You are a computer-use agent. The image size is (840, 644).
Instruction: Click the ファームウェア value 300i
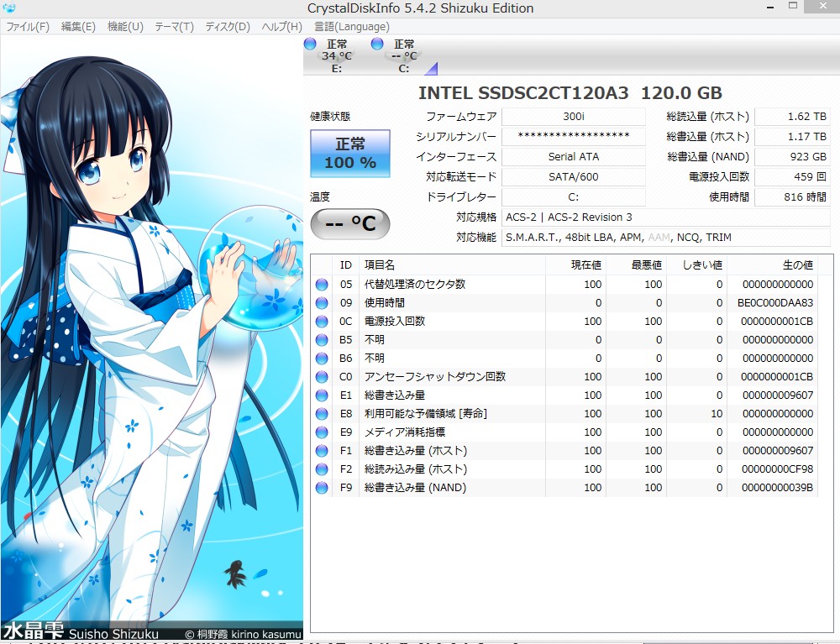(x=573, y=116)
